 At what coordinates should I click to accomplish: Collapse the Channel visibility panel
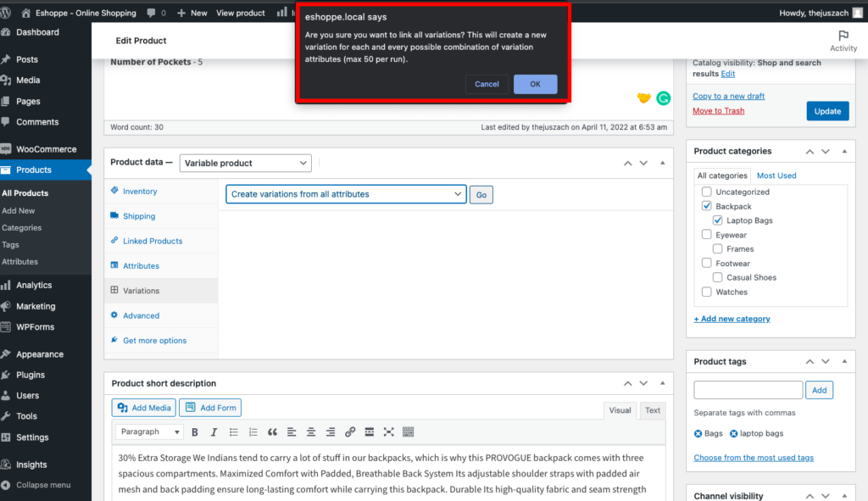844,496
